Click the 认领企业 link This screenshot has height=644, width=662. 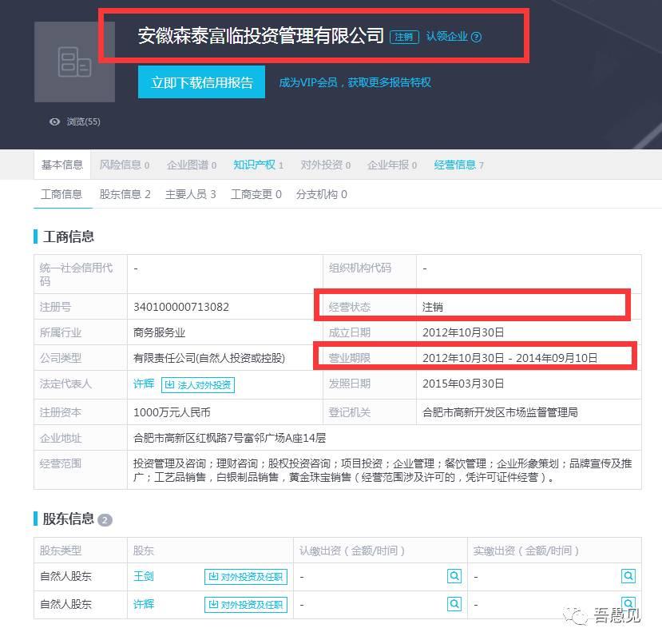coord(446,36)
